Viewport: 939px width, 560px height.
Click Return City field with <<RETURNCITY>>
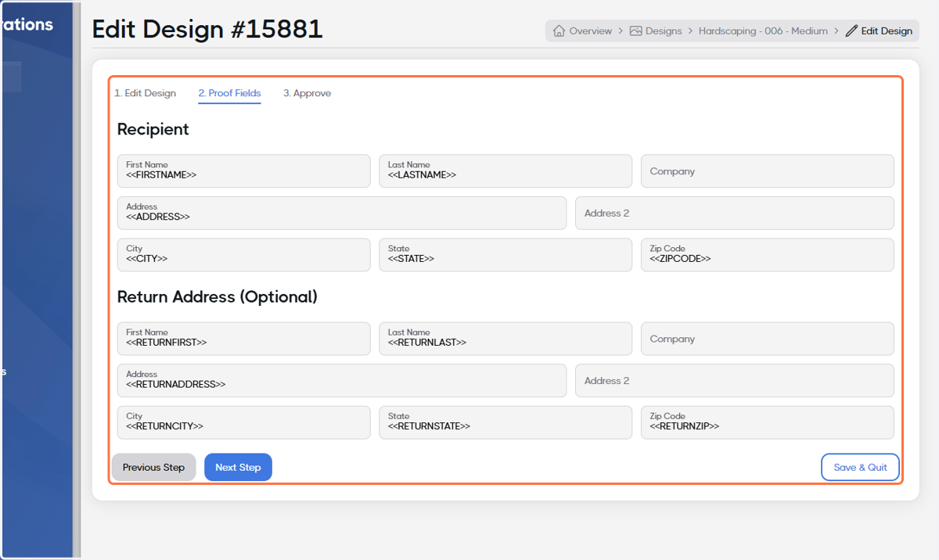pos(243,422)
